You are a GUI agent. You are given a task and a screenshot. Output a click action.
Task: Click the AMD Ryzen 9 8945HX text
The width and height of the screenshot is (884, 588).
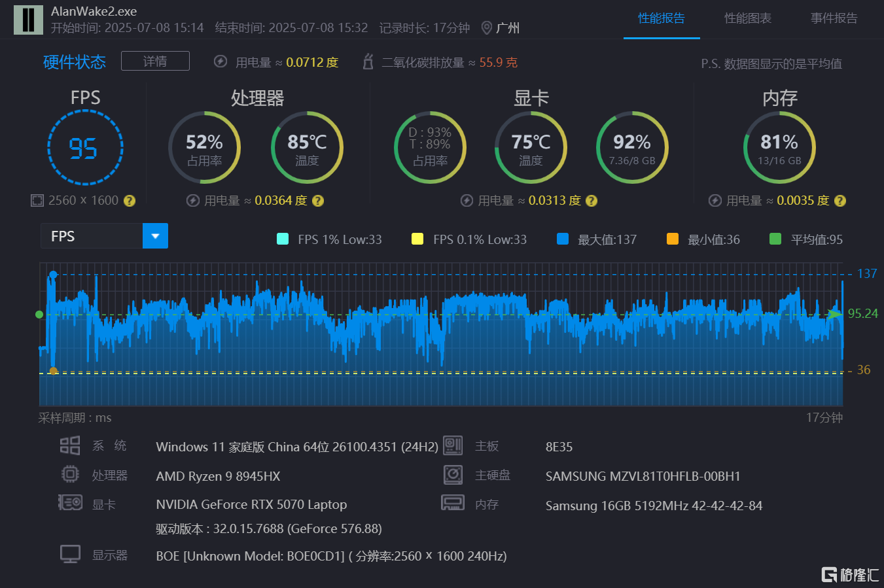[218, 476]
